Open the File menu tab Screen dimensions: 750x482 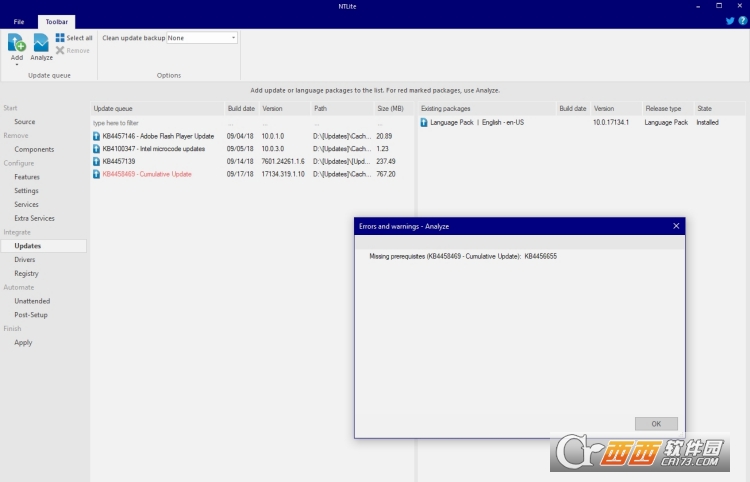click(19, 22)
